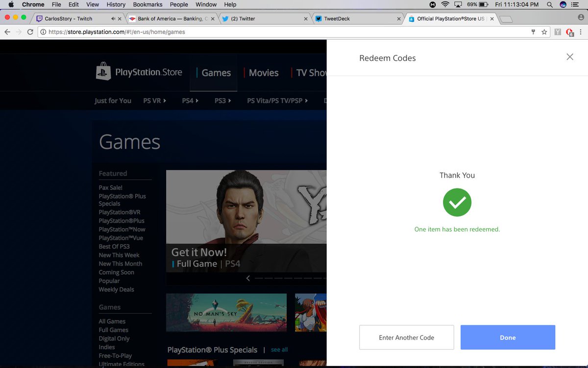The height and width of the screenshot is (368, 588).
Task: Open the Coming Soon link
Action: [116, 272]
